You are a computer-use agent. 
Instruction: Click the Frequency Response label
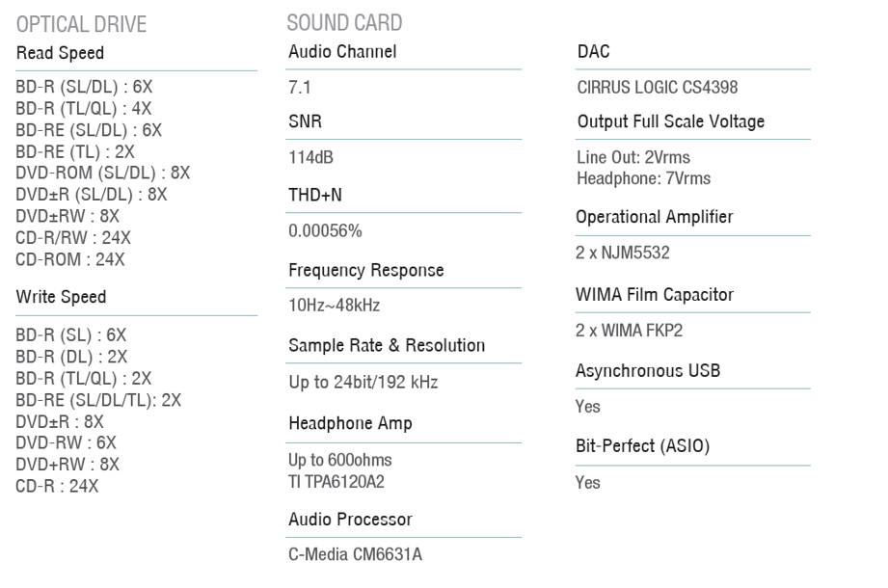pyautogui.click(x=365, y=270)
